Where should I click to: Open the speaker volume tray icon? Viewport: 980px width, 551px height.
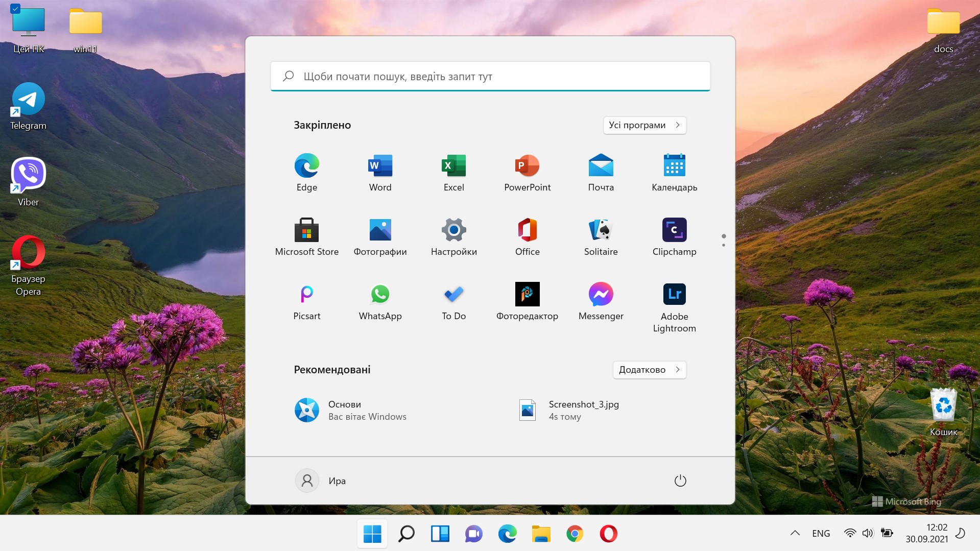tap(868, 533)
